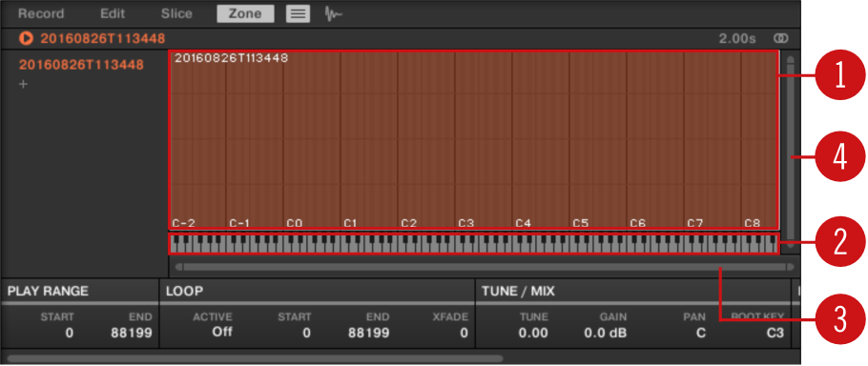Select zone 20160826T113448 in the zone list
The height and width of the screenshot is (366, 868).
[x=81, y=65]
